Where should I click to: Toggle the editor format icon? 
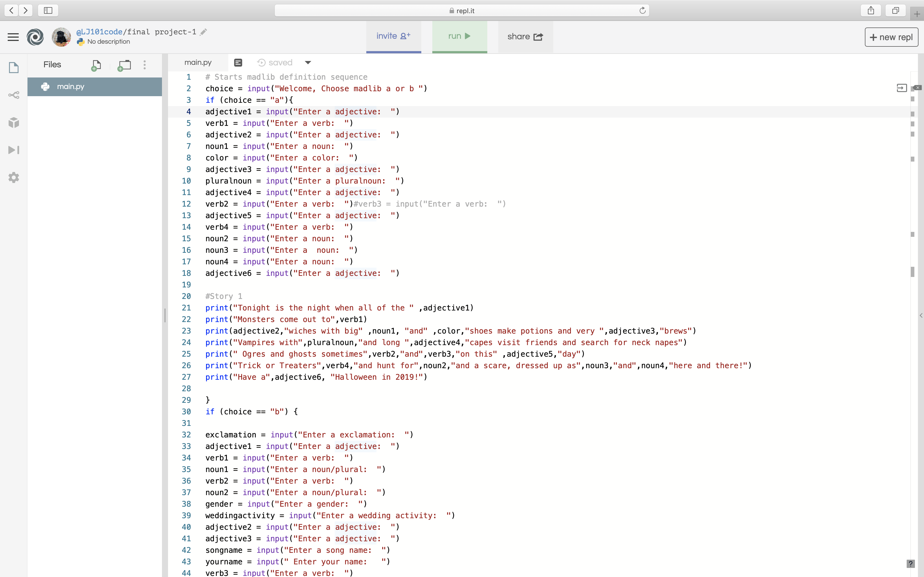(238, 63)
